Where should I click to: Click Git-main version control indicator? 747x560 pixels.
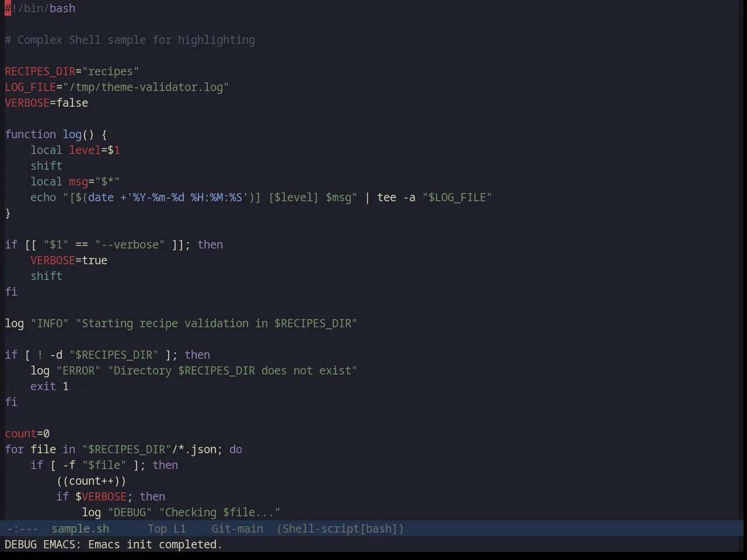[x=238, y=528]
